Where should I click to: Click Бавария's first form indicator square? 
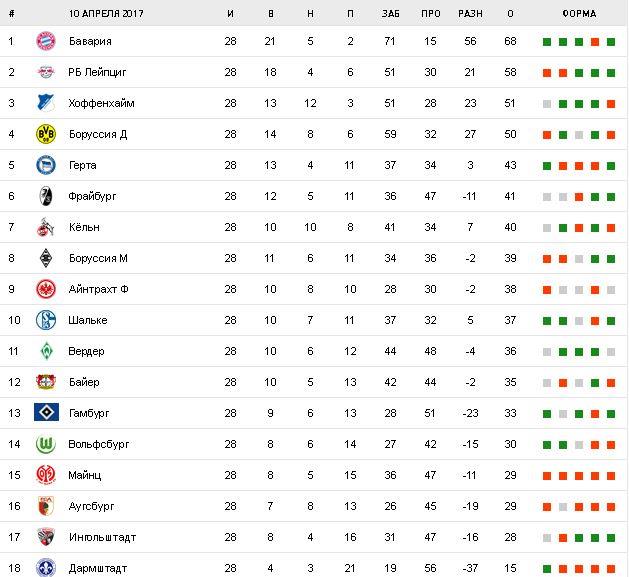pos(547,42)
